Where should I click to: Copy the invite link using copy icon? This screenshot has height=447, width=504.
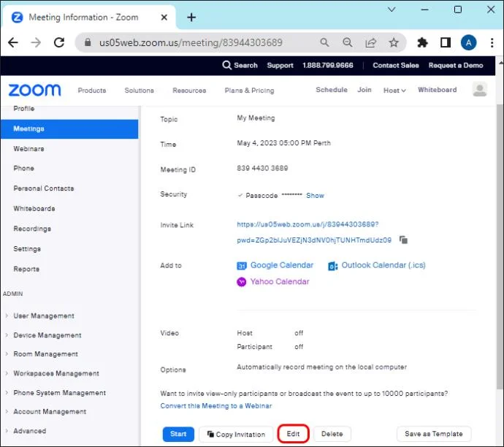point(403,240)
